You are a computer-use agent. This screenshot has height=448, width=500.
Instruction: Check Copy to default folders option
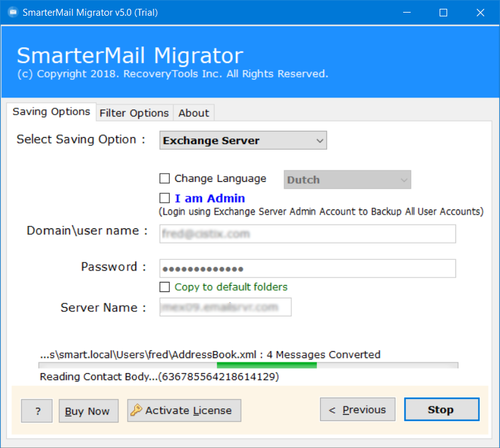[x=165, y=287]
